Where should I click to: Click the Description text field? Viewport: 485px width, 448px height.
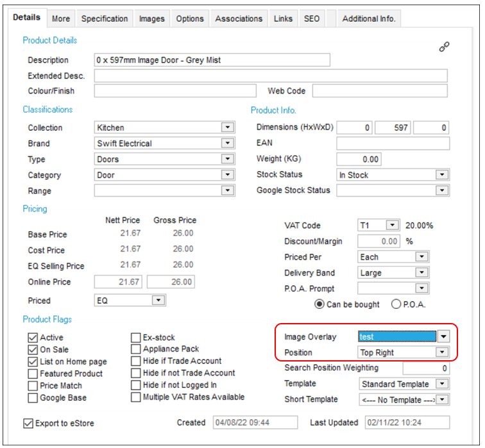click(212, 60)
